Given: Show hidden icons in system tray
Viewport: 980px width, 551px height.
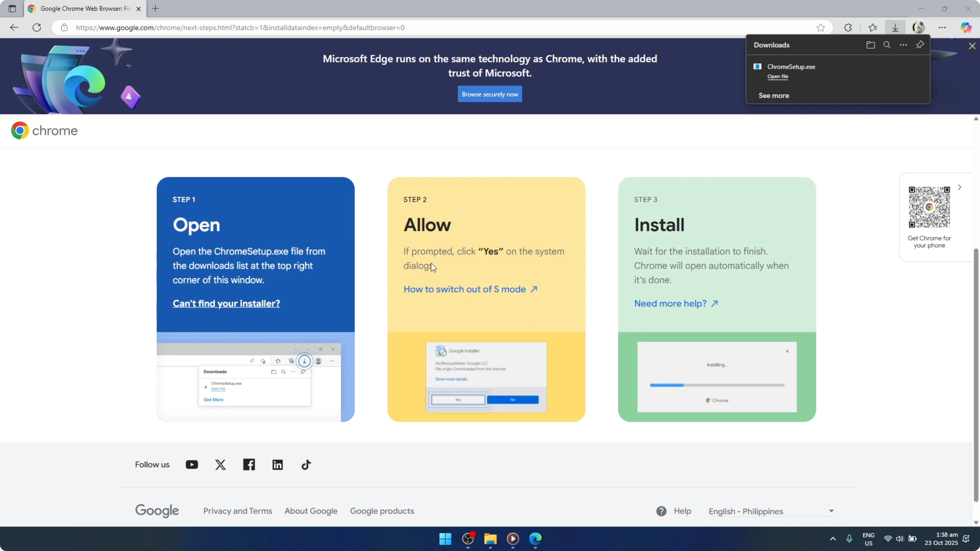Looking at the screenshot, I should (x=833, y=538).
